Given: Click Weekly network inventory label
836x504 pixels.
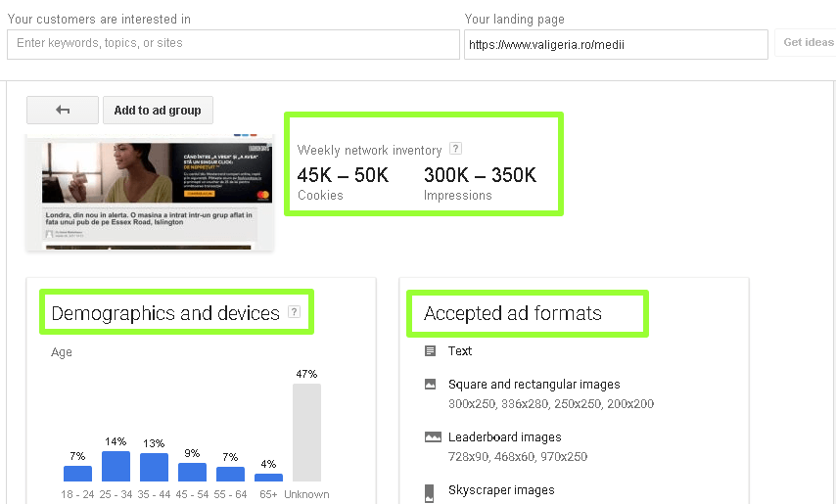Looking at the screenshot, I should 369,151.
